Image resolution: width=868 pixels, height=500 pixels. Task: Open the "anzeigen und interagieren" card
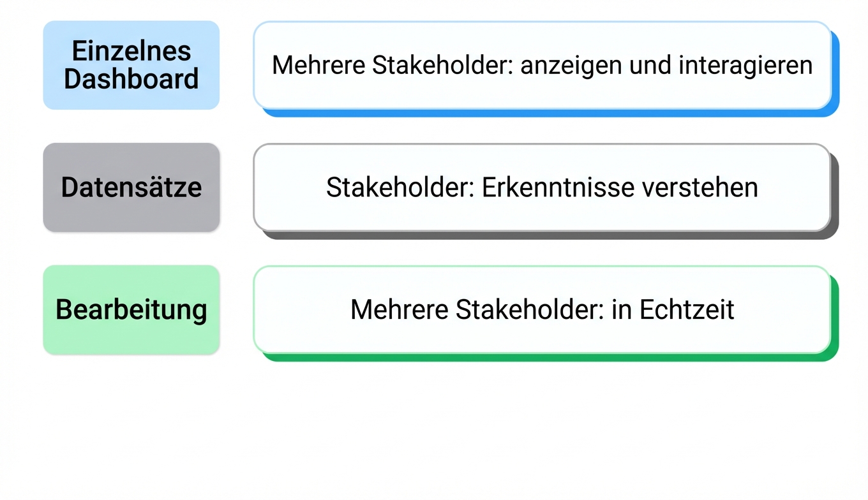[542, 65]
